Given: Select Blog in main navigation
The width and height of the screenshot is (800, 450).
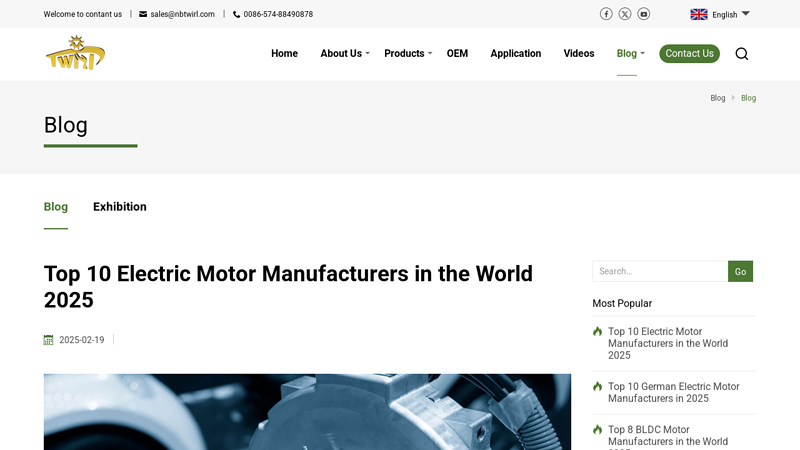Looking at the screenshot, I should click(x=627, y=54).
